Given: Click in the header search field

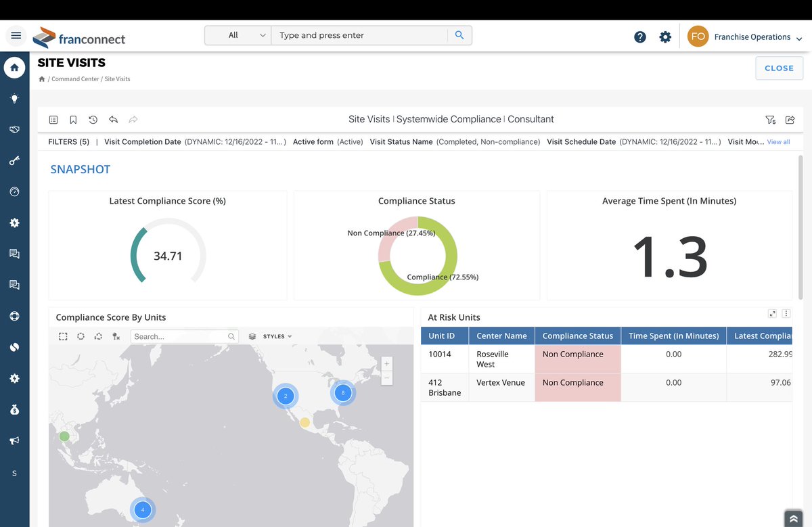Looking at the screenshot, I should (x=359, y=35).
